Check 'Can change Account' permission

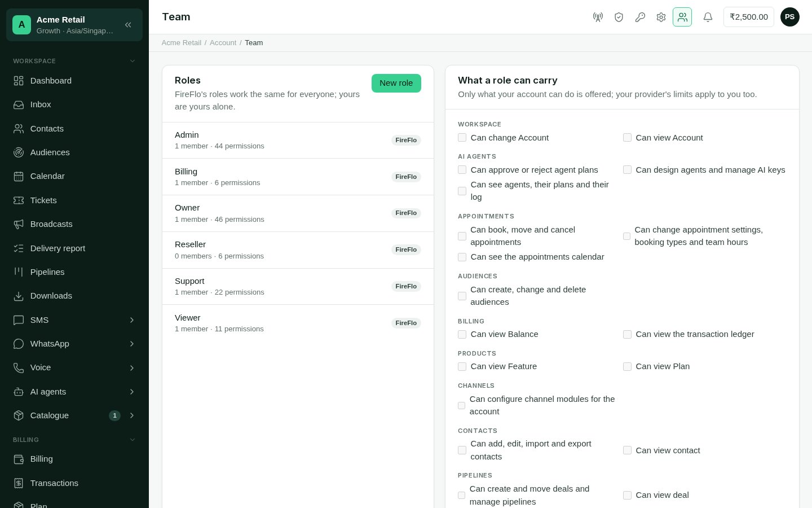click(x=462, y=138)
